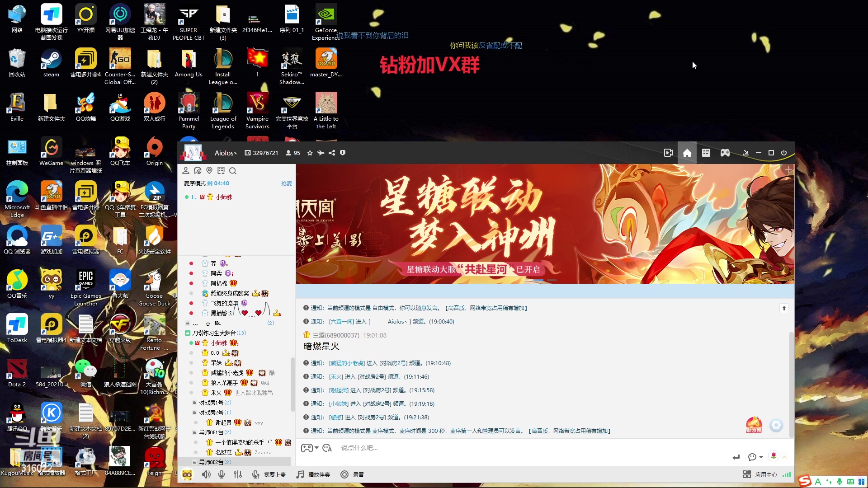This screenshot has height=488, width=868.
Task: Expand the small up chevron beside the flower icon
Action: (784, 457)
